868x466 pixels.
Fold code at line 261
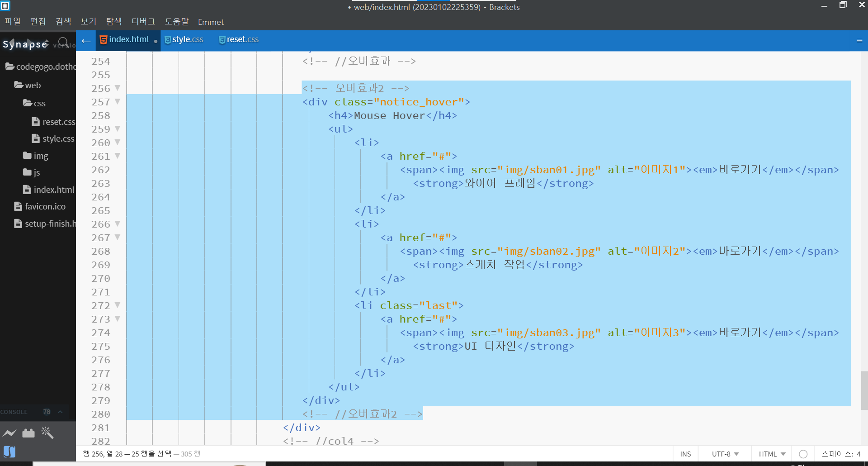click(118, 156)
